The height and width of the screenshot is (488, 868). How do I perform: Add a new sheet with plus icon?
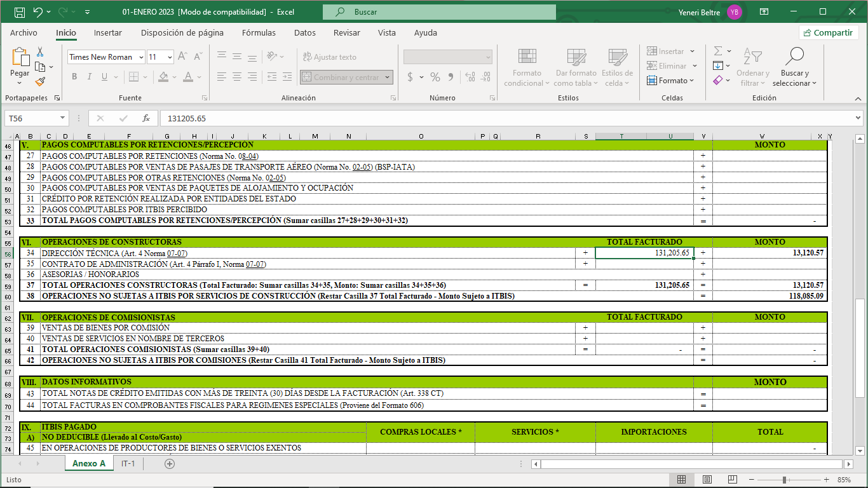click(x=170, y=464)
